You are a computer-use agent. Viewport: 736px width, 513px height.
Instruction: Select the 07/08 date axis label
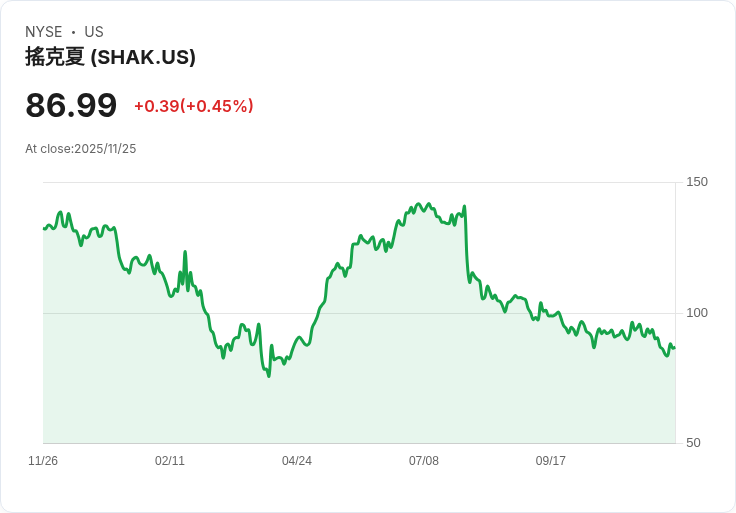tap(424, 461)
